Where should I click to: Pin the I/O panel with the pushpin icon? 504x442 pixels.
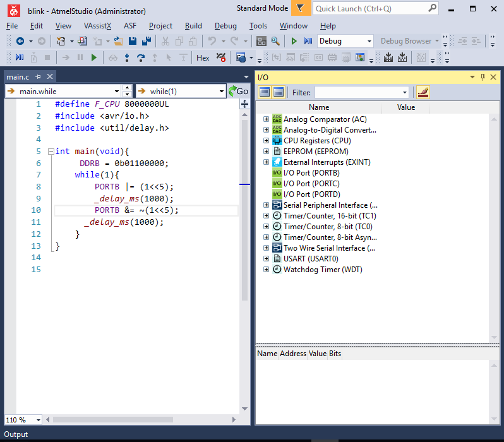(483, 77)
